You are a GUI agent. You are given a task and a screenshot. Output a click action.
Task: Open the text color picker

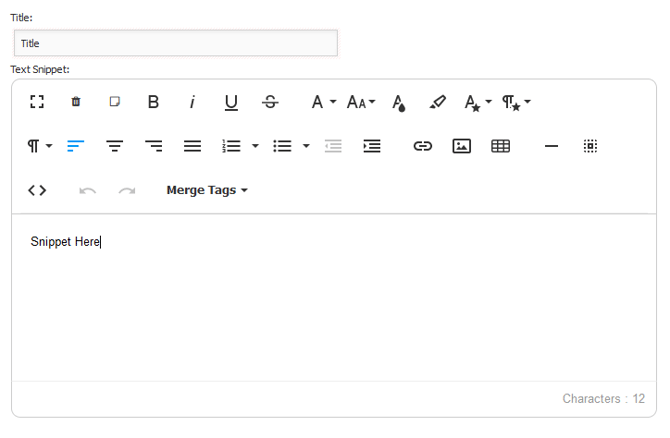pyautogui.click(x=399, y=103)
